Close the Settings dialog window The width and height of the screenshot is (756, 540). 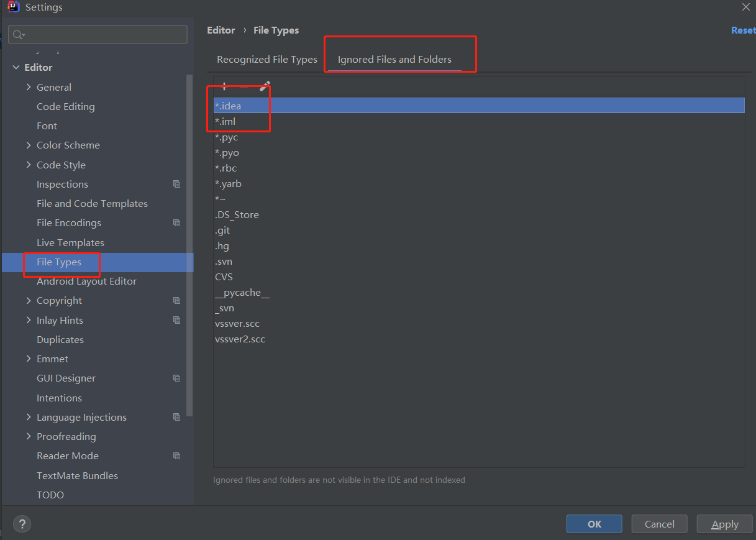(x=745, y=7)
